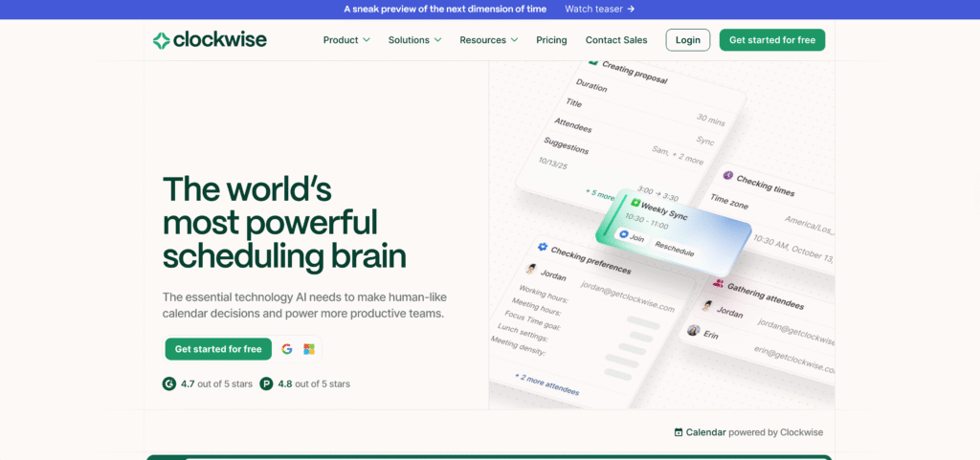This screenshot has height=460, width=980.
Task: Click the Join button on Weekly Sync card
Action: (632, 237)
